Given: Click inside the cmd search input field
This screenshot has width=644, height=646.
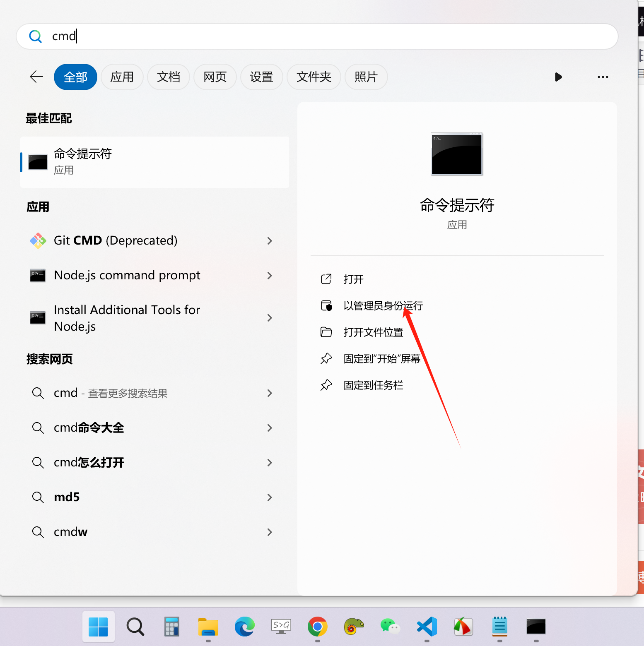Looking at the screenshot, I should click(317, 36).
